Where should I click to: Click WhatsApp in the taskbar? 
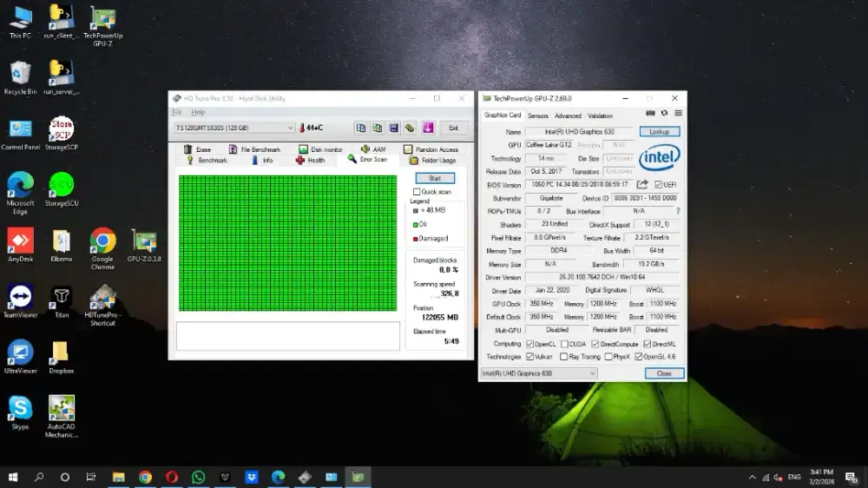click(198, 477)
